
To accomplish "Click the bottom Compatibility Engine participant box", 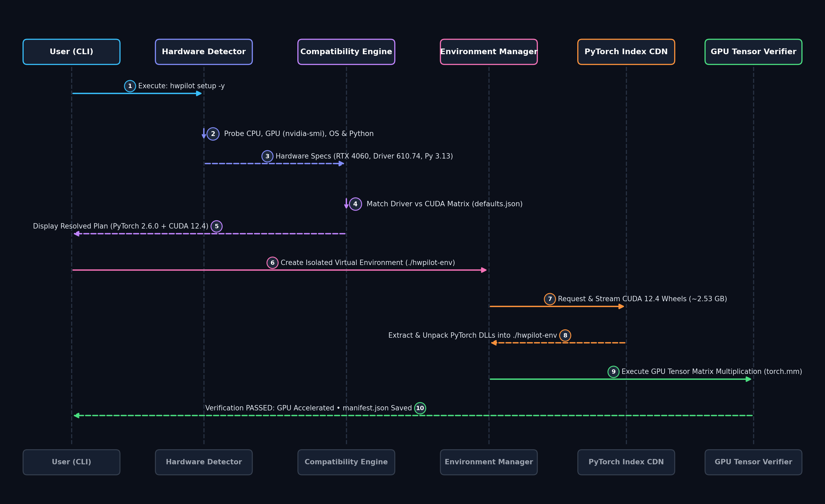I will [x=346, y=462].
